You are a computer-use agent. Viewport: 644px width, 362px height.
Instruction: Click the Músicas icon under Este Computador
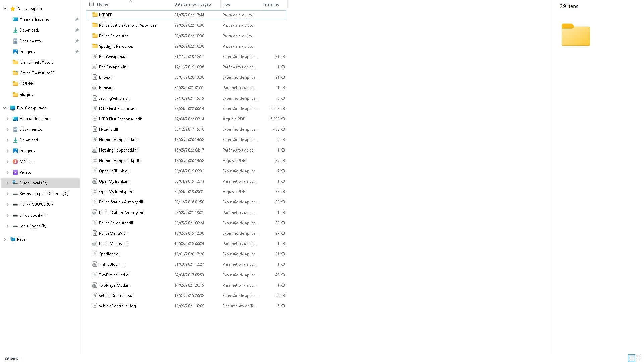point(15,162)
